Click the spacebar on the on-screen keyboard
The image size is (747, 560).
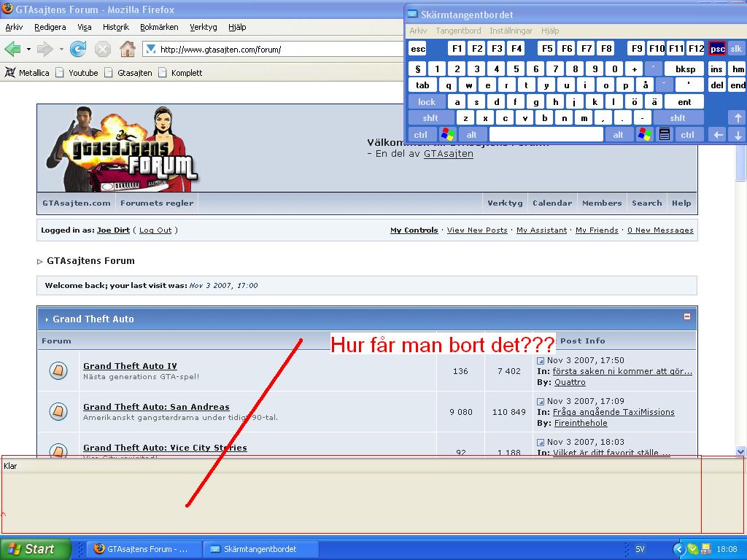point(546,135)
